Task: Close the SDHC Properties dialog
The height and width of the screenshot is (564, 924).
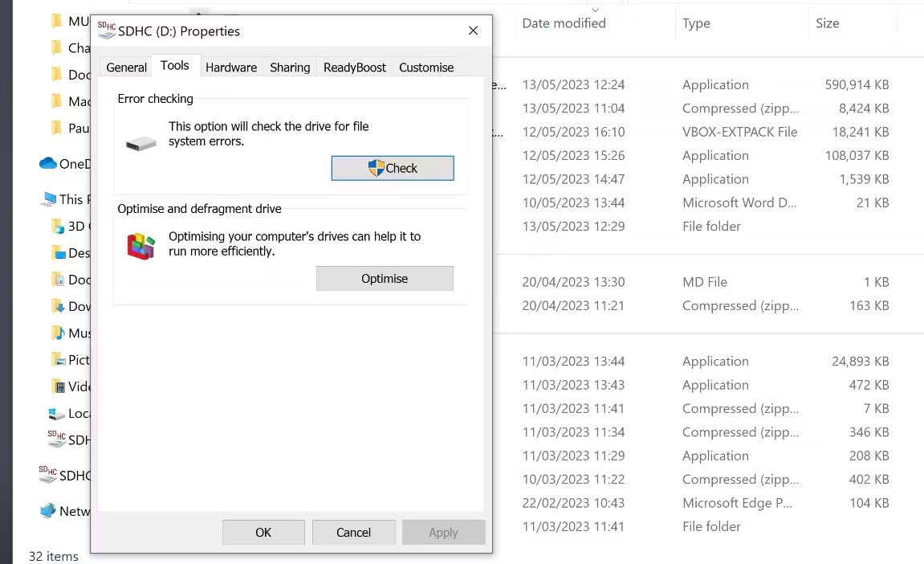Action: [x=473, y=31]
